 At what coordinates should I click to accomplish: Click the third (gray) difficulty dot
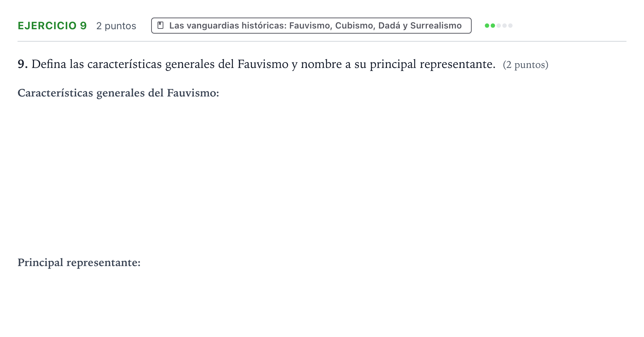pos(499,26)
